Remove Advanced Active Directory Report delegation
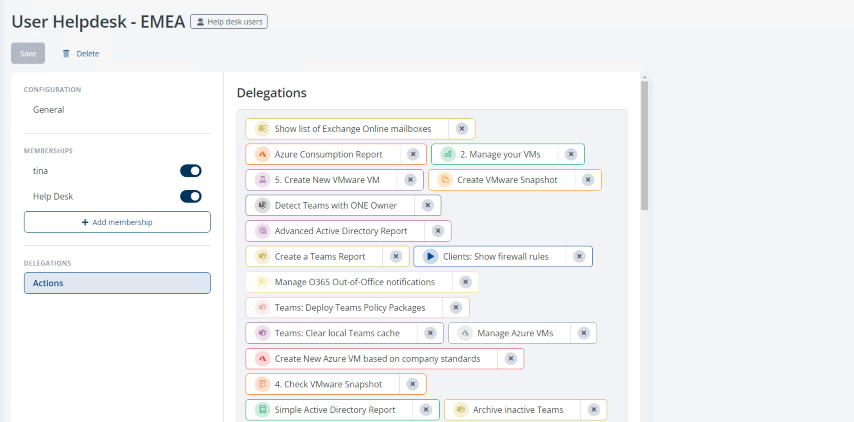 pyautogui.click(x=438, y=231)
